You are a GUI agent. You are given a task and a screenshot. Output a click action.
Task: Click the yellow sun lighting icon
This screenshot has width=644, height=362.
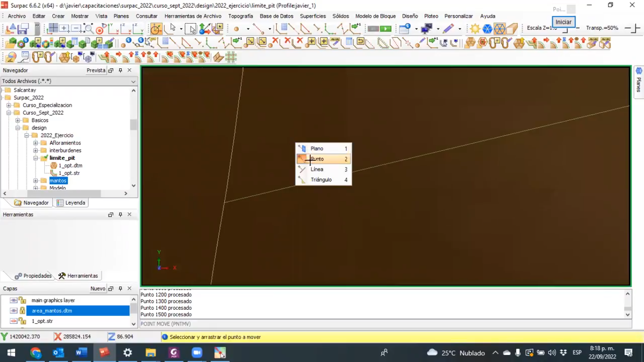475,29
